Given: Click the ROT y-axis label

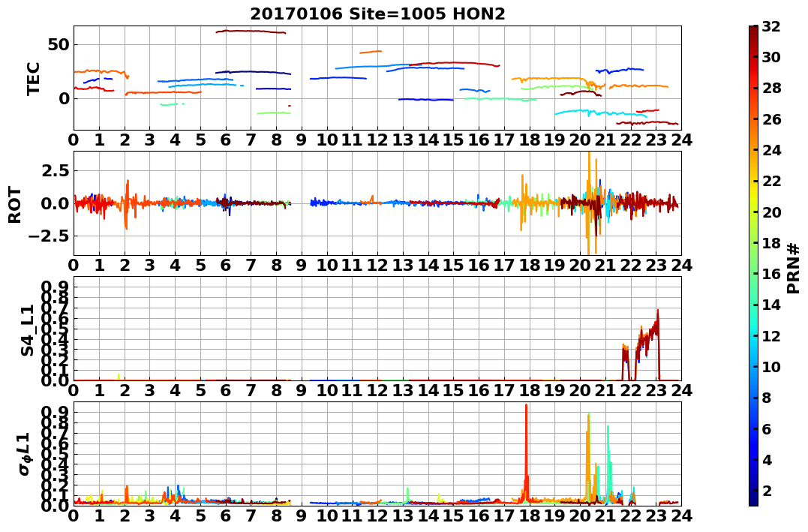Looking at the screenshot, I should pyautogui.click(x=15, y=204).
